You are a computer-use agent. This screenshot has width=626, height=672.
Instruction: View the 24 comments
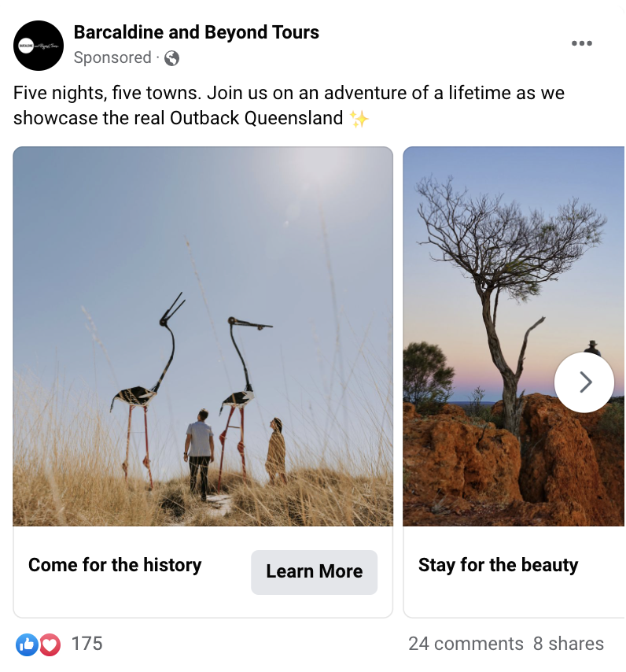pos(466,644)
